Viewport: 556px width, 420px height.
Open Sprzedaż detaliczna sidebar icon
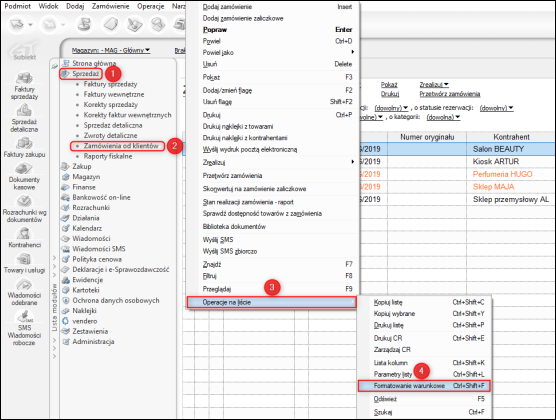[x=24, y=118]
